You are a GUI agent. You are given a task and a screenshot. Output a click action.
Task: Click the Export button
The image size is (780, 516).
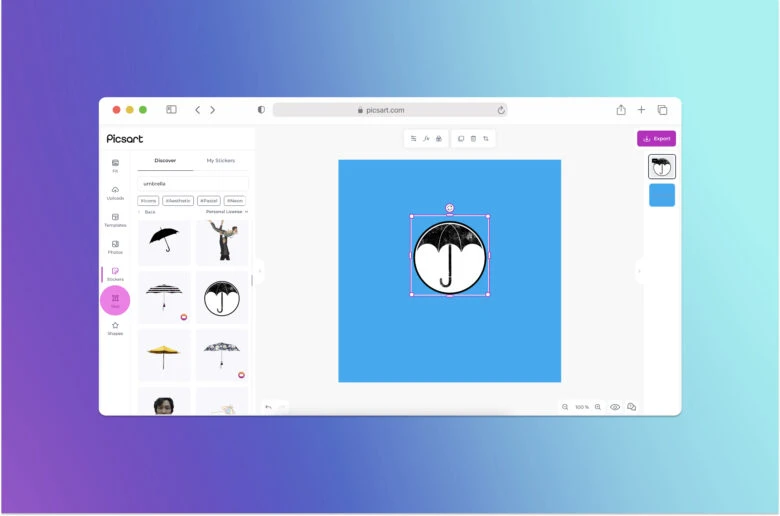656,139
